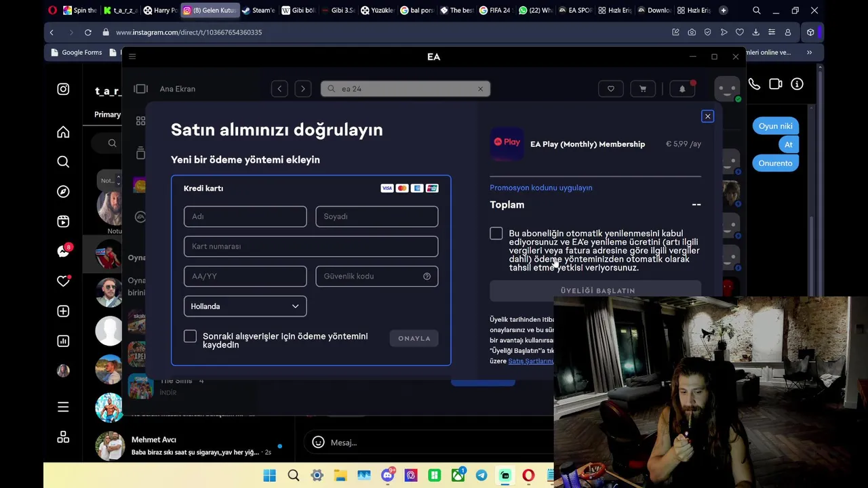Open Windows taskbar search
This screenshot has height=488, width=868.
point(293,476)
